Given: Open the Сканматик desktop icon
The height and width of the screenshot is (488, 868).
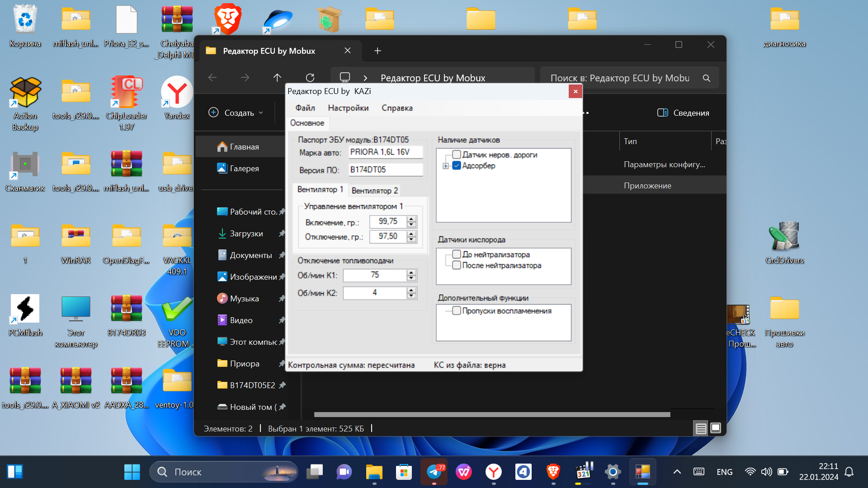Looking at the screenshot, I should [x=25, y=165].
